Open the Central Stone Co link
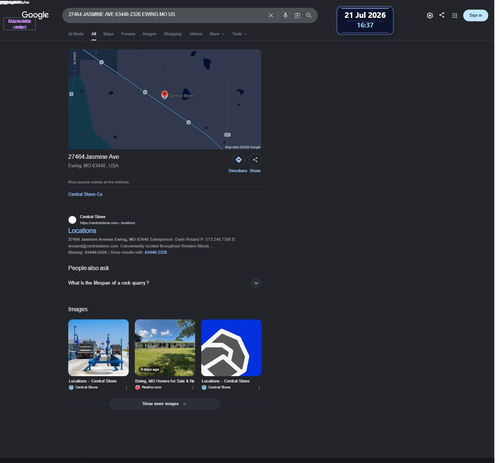Image resolution: width=500 pixels, height=463 pixels. (85, 194)
